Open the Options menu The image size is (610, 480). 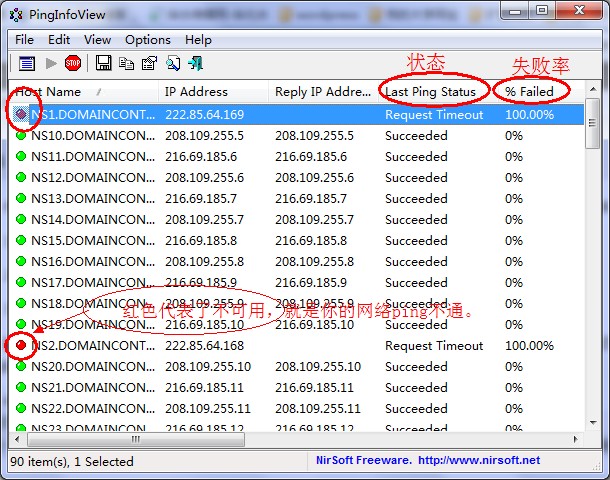[x=148, y=39]
